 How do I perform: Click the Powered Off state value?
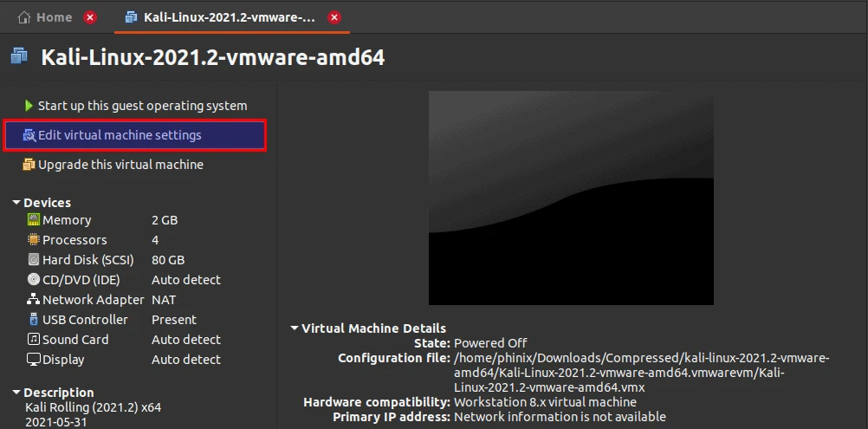490,343
